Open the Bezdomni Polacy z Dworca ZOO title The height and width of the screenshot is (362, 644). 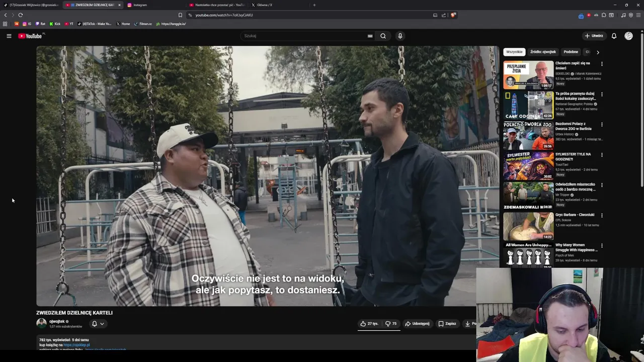click(576, 126)
